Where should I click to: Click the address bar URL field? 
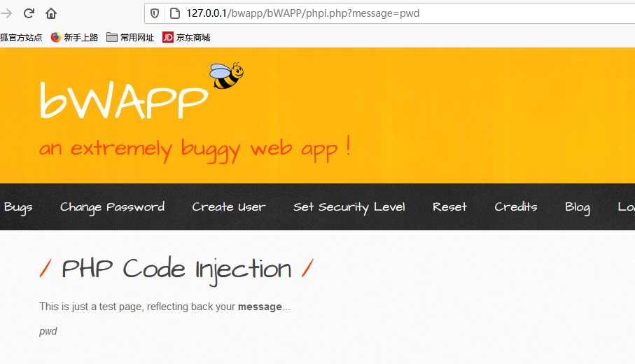click(x=389, y=13)
